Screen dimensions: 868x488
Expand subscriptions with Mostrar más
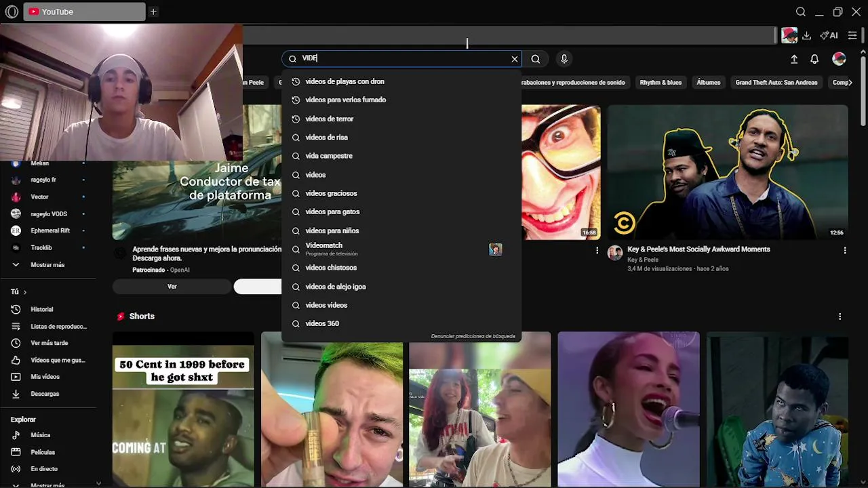tap(47, 265)
